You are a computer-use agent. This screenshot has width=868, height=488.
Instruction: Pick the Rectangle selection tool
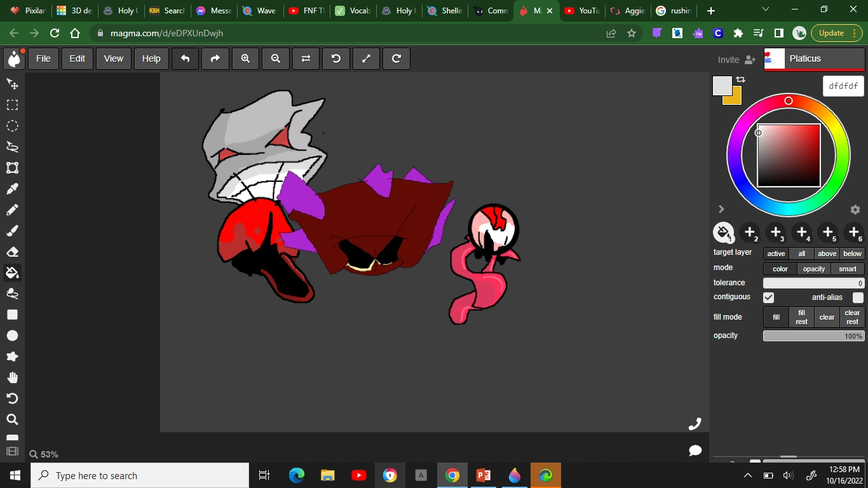(12, 105)
